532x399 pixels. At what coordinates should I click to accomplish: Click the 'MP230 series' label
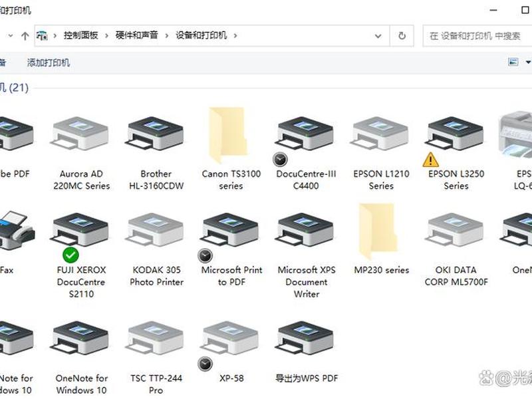click(x=381, y=270)
